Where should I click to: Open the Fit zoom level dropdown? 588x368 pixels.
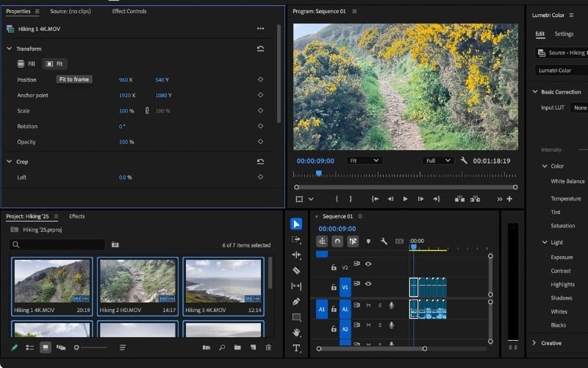(x=364, y=160)
